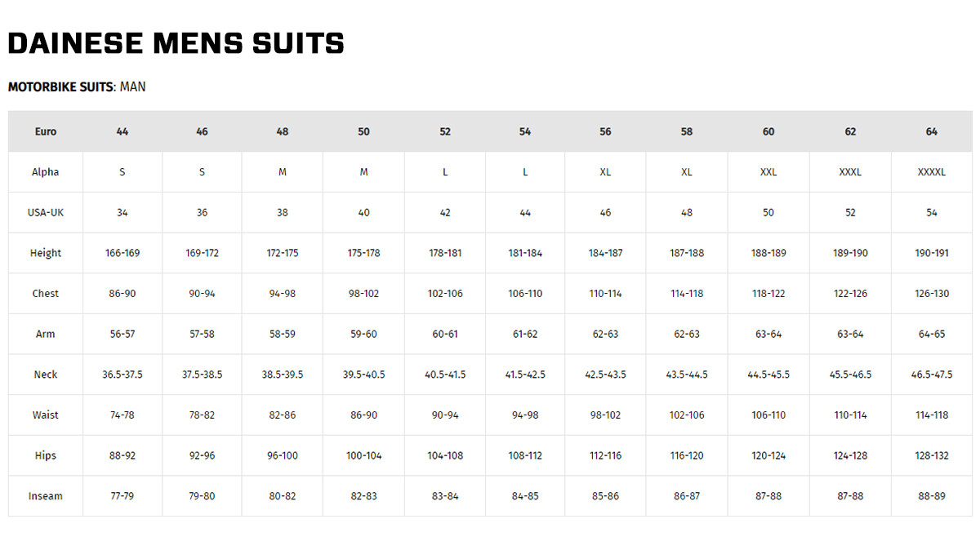Click the Arm row label
980x559 pixels.
46,334
